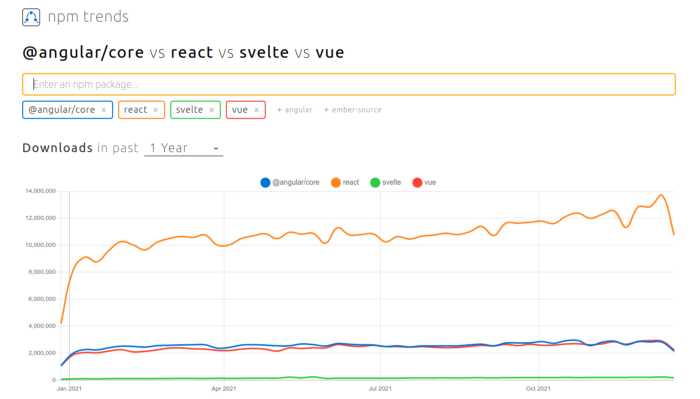Toggle the react orange legend dot
Screen dimensions: 700x399
(336, 183)
